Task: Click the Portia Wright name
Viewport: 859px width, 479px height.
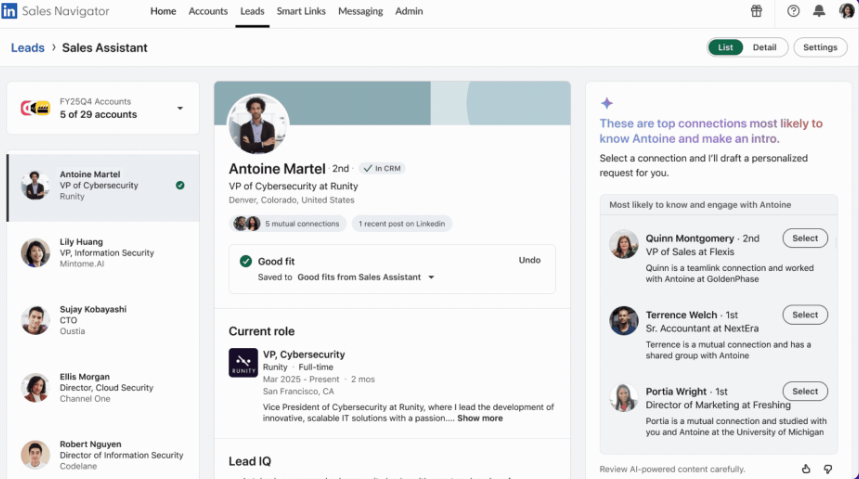Action: pyautogui.click(x=676, y=391)
